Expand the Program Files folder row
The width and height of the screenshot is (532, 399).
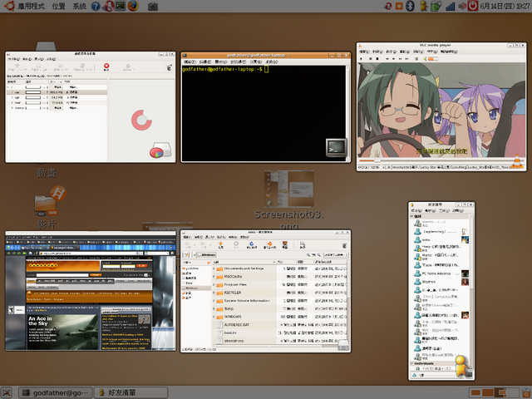pos(214,284)
